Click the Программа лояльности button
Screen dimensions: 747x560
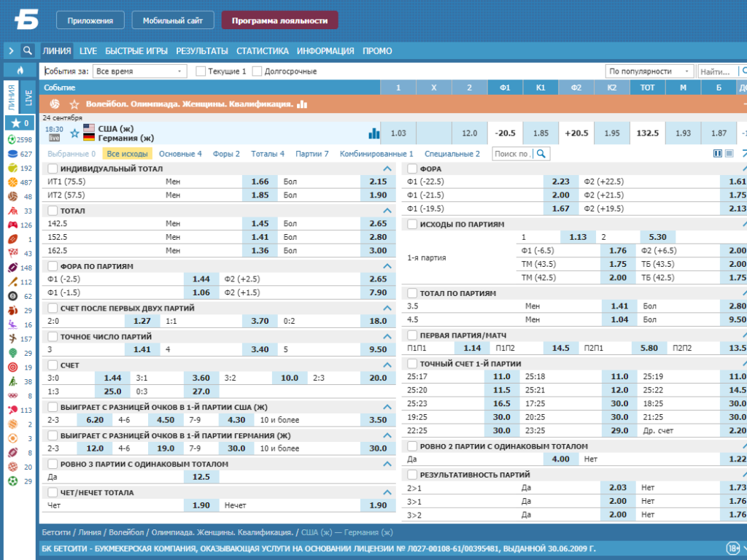tap(279, 20)
